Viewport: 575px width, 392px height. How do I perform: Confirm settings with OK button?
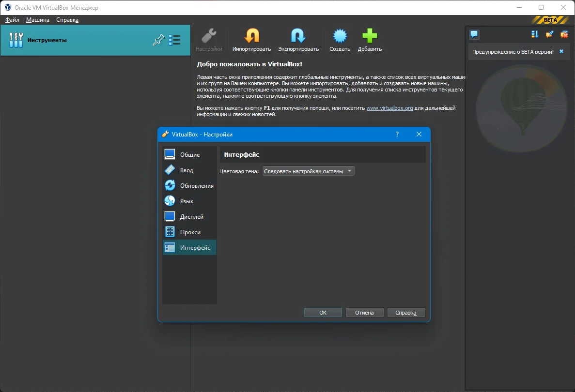(323, 313)
